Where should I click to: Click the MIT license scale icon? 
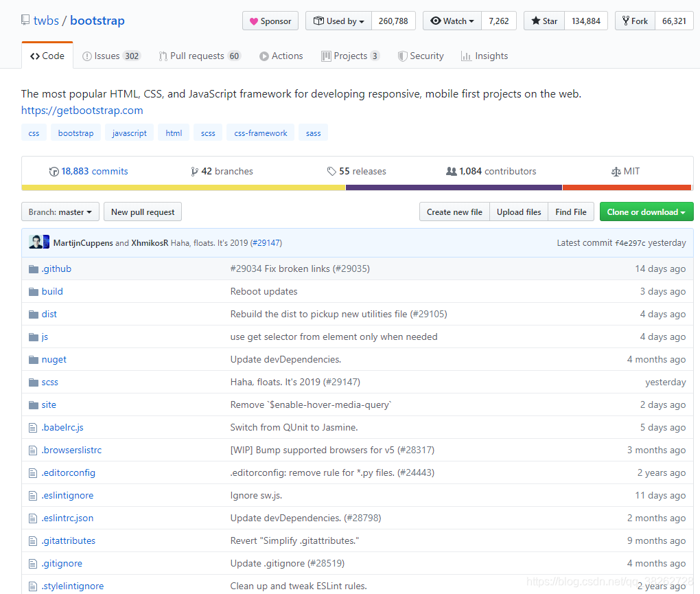click(616, 172)
